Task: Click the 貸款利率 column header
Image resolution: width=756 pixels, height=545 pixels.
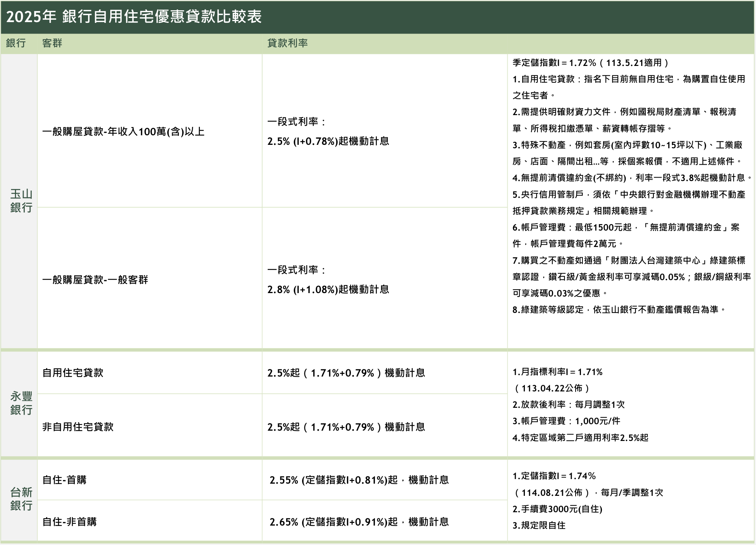Action: [x=288, y=43]
